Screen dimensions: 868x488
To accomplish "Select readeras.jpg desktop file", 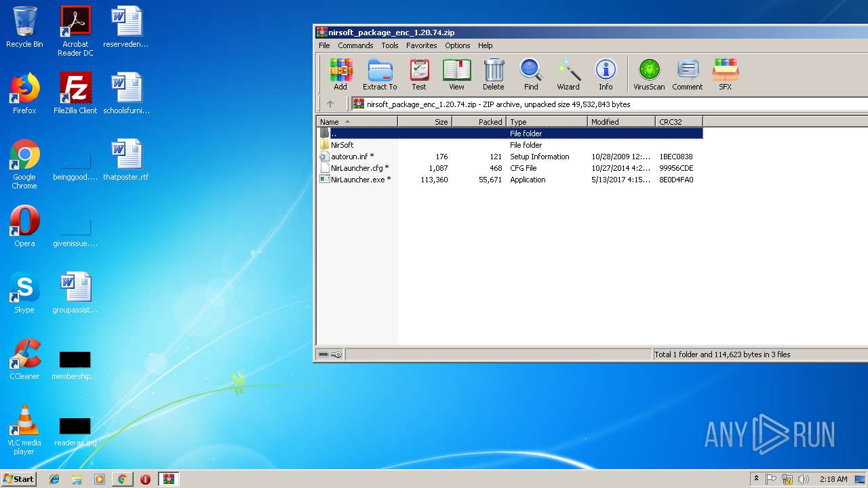I will [x=75, y=431].
